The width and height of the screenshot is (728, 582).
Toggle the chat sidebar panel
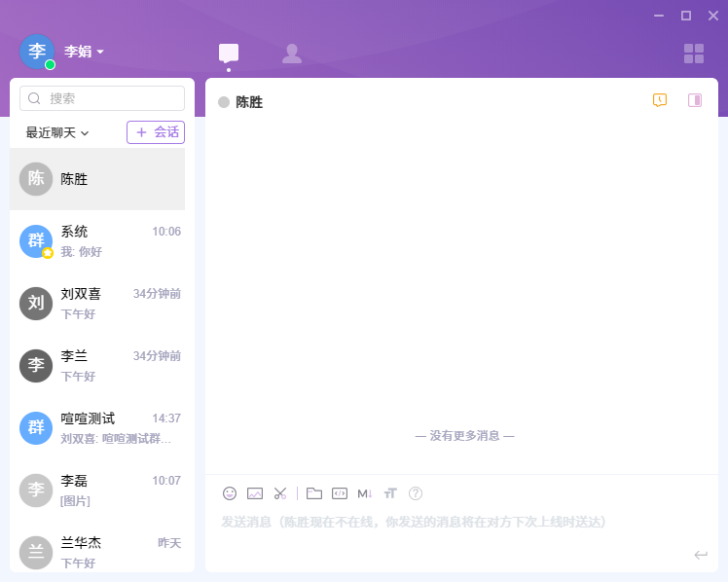point(695,100)
